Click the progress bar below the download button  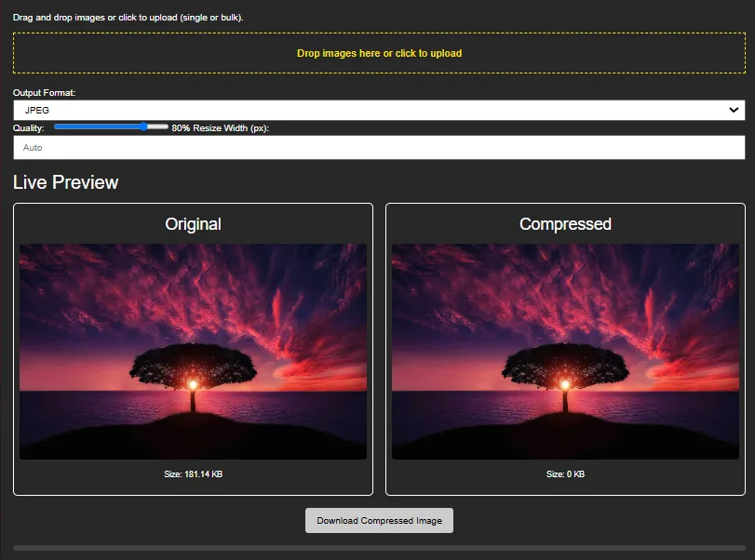(379, 548)
